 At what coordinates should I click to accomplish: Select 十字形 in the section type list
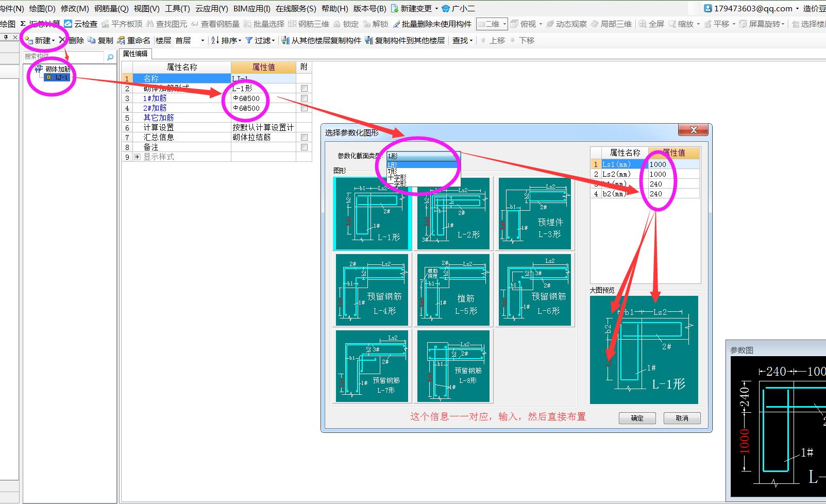pos(422,177)
